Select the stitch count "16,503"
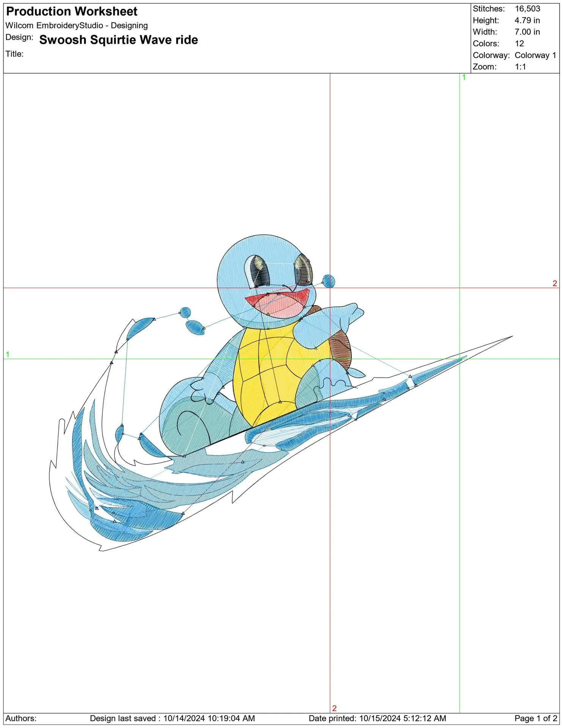 pos(527,9)
